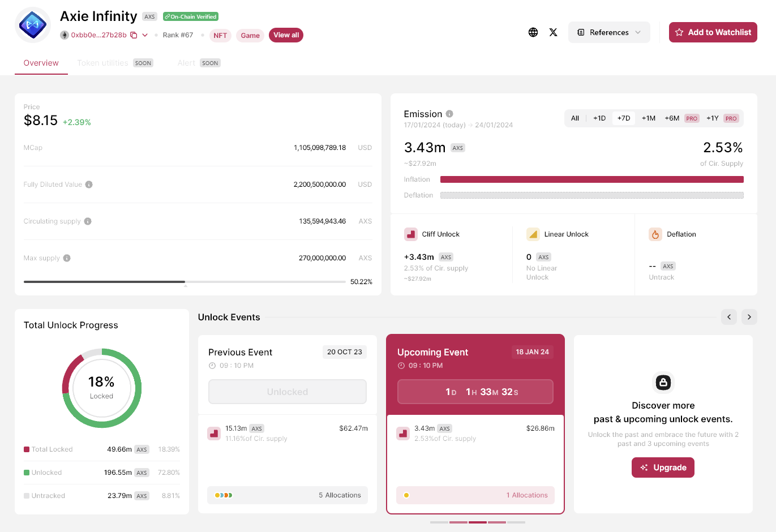Select the +1D emission timeframe
776x532 pixels.
point(599,118)
